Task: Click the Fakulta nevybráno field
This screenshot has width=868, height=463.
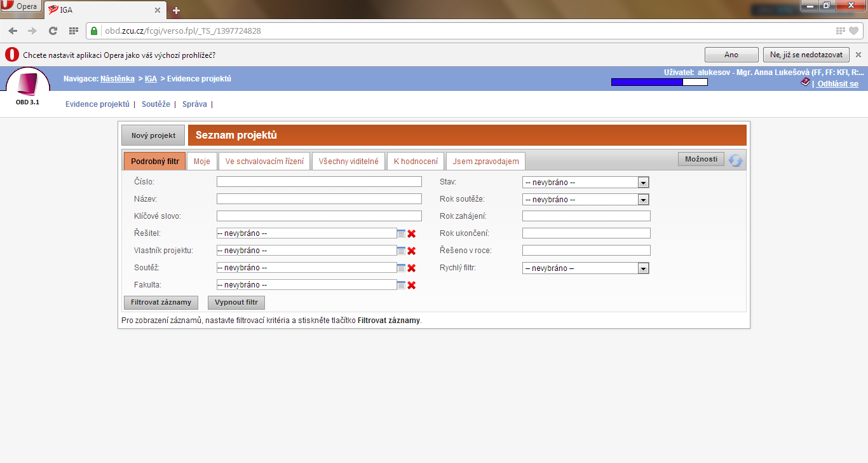Action: [x=307, y=285]
